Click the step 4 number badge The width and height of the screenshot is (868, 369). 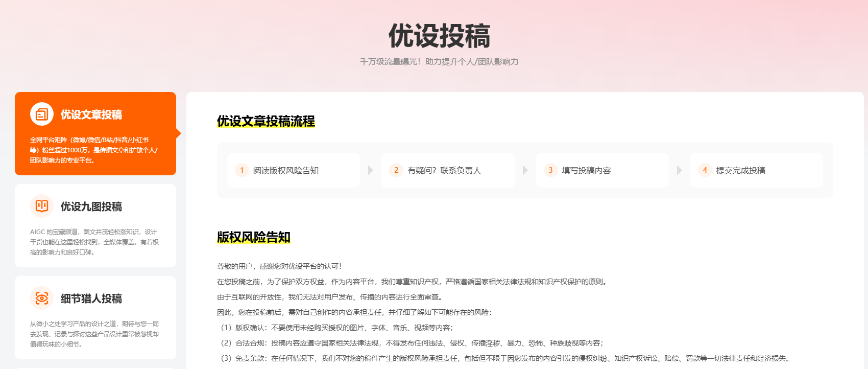[x=705, y=170]
